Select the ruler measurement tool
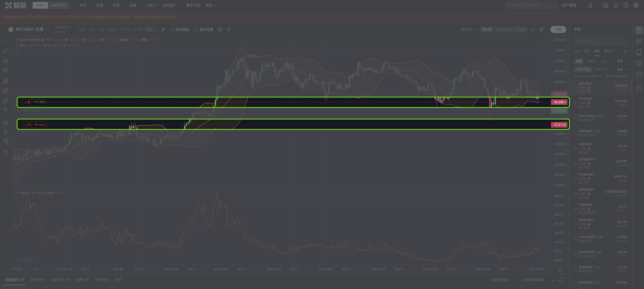 (5, 101)
